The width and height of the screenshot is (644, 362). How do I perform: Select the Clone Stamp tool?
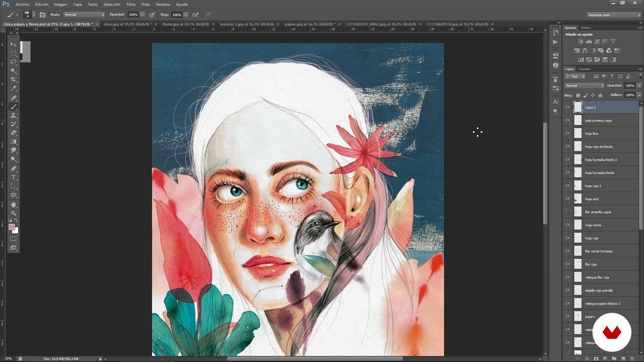coord(13,115)
